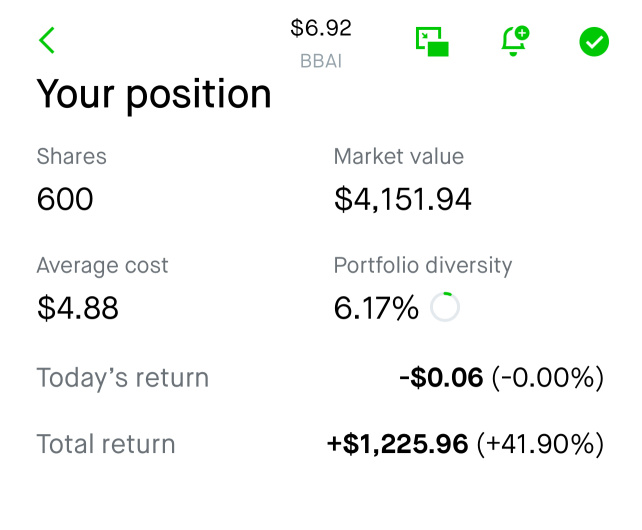Viewport: 642px width, 530px height.
Task: Open the Total return row
Action: click(320, 444)
